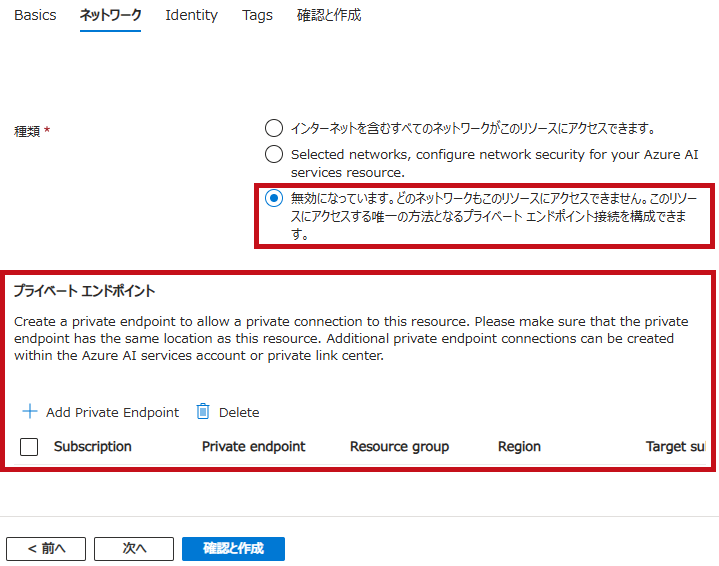Switch to the 確認と作成 tab at top
This screenshot has width=719, height=566.
pyautogui.click(x=329, y=16)
